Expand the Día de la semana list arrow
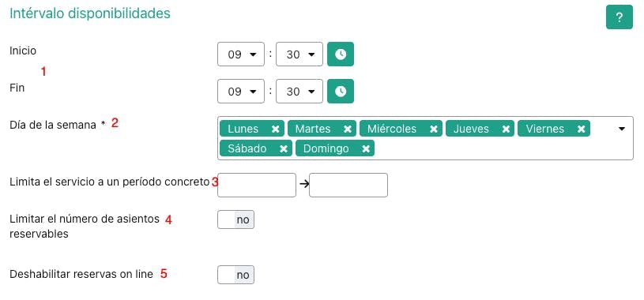 pyautogui.click(x=622, y=129)
